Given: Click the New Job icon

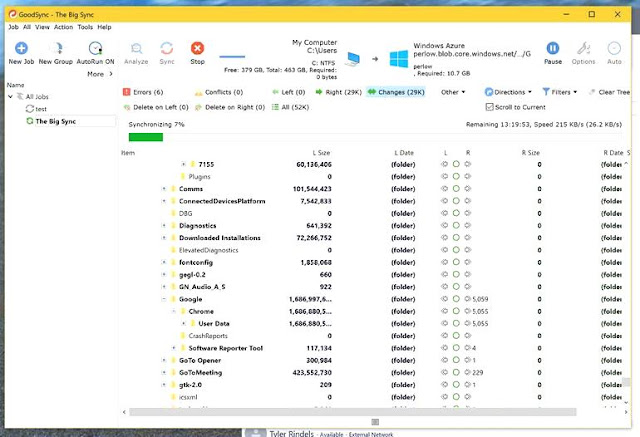Looking at the screenshot, I should point(21,49).
